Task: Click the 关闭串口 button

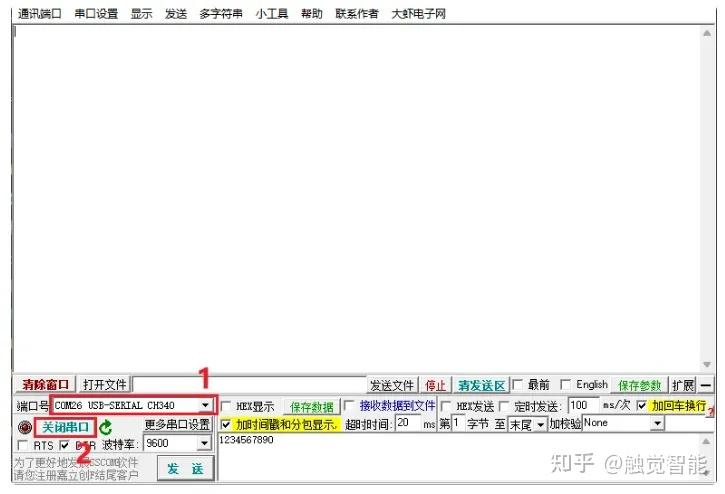Action: [65, 427]
